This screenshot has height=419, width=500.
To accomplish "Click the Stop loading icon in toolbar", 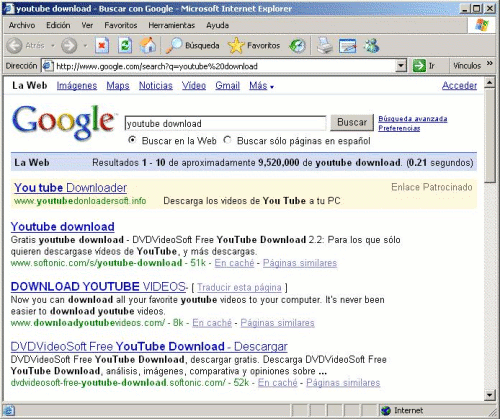I will click(102, 46).
